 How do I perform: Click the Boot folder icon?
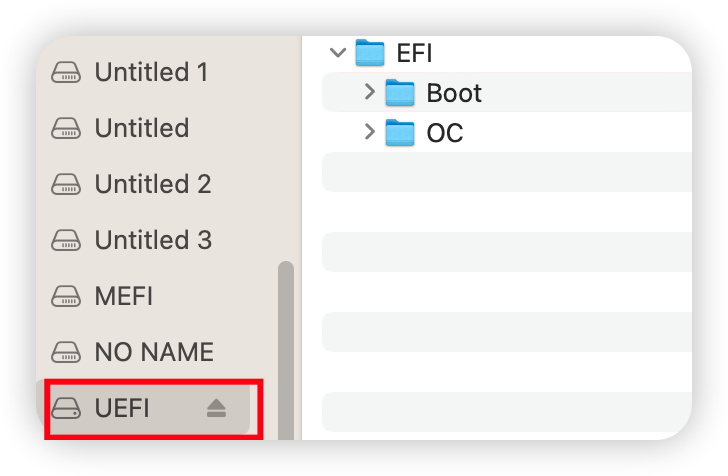[400, 93]
